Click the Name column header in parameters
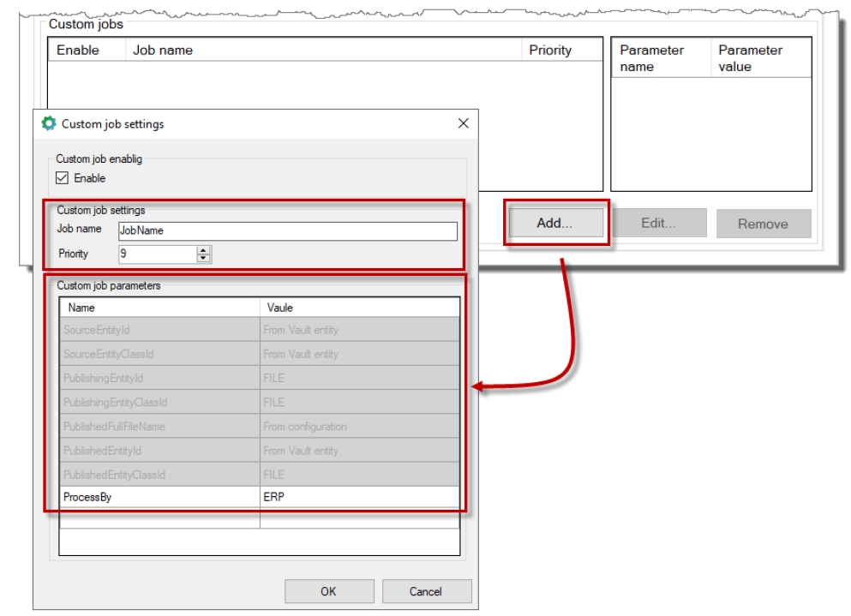Viewport: 851px width, 616px height. click(x=159, y=308)
